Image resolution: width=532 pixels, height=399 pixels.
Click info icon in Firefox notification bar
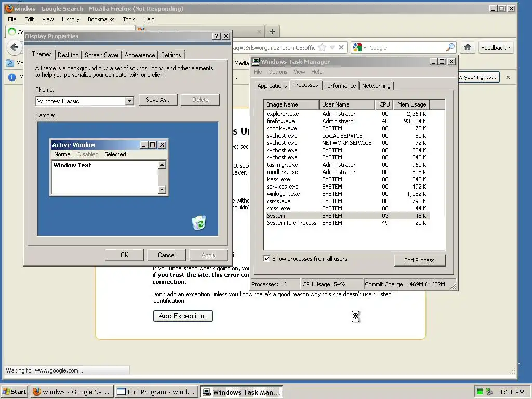[12, 77]
